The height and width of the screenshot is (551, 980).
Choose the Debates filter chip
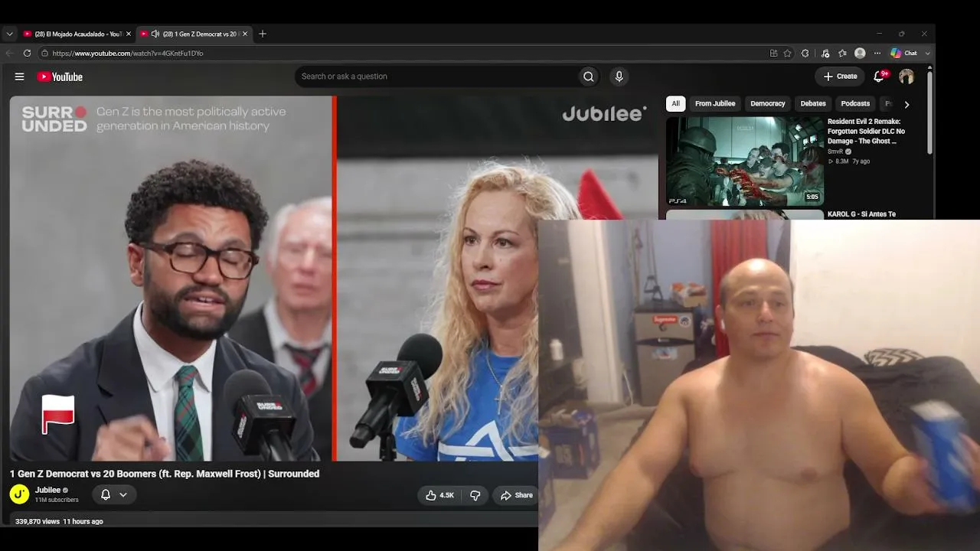point(813,104)
